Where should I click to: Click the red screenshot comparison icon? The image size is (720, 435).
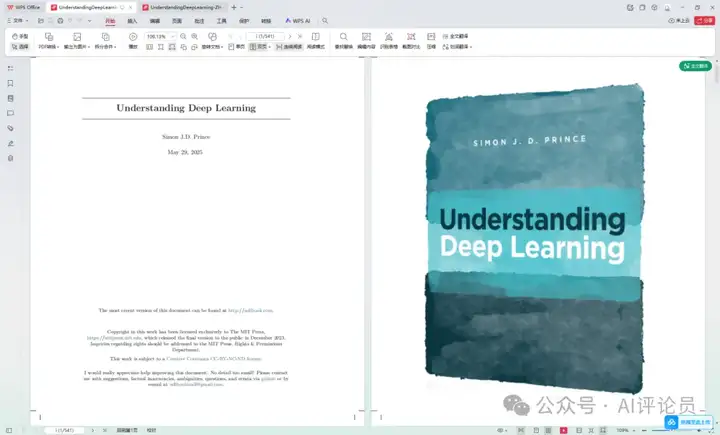pos(411,37)
